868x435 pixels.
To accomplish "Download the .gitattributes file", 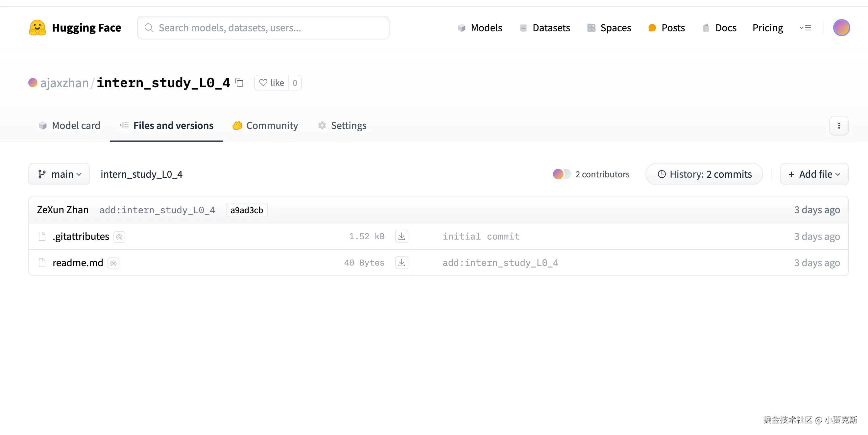I will pyautogui.click(x=401, y=236).
